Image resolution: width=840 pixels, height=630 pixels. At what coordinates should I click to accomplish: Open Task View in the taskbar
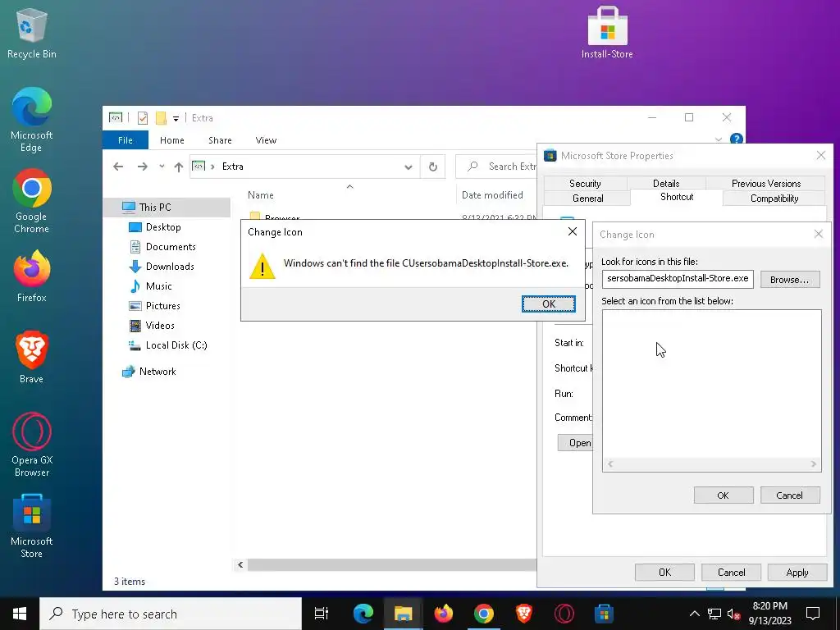(x=322, y=614)
